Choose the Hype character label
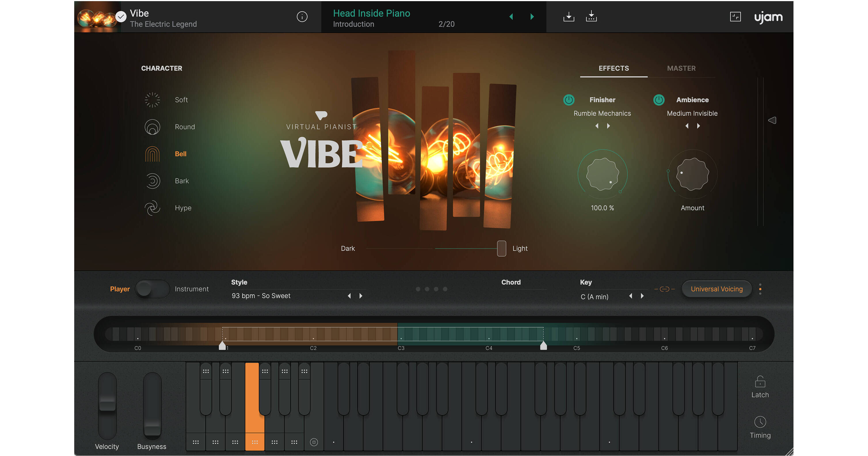Screen dimensions: 868x456 click(183, 208)
